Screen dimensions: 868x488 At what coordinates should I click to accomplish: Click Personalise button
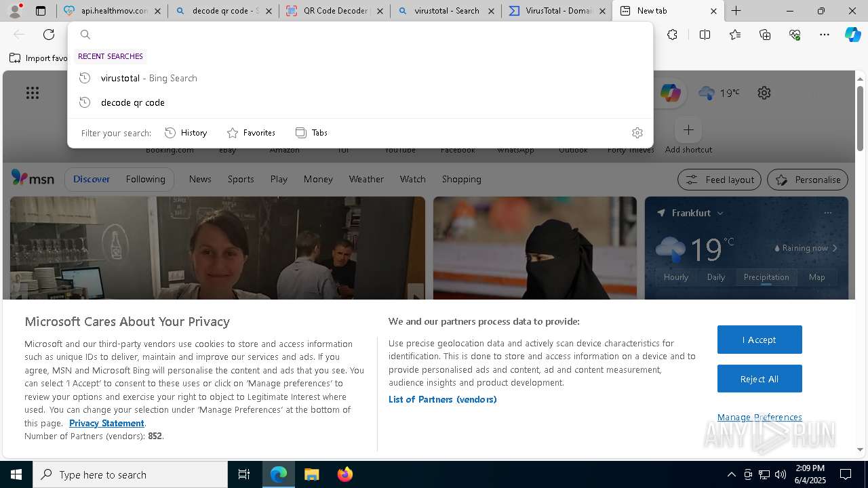click(808, 180)
